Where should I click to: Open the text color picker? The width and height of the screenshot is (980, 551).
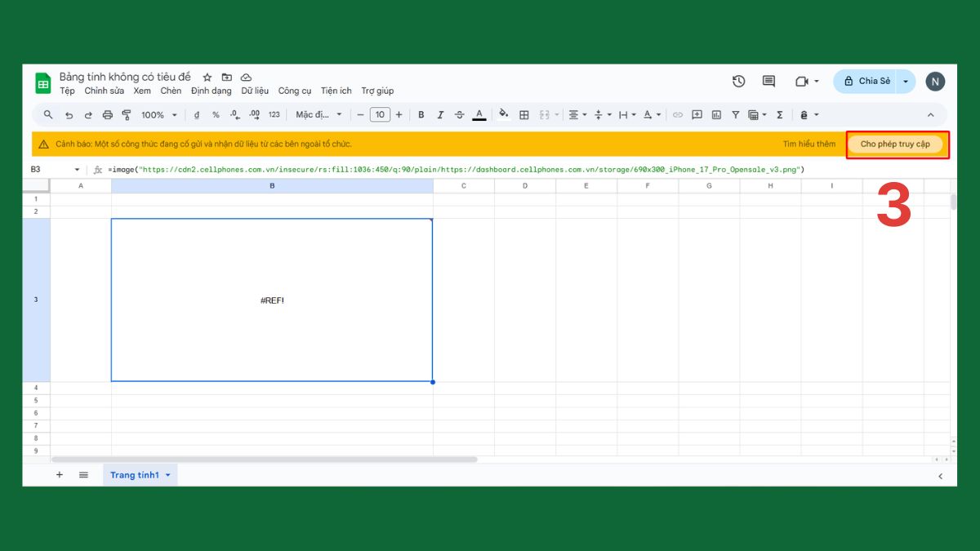point(479,114)
